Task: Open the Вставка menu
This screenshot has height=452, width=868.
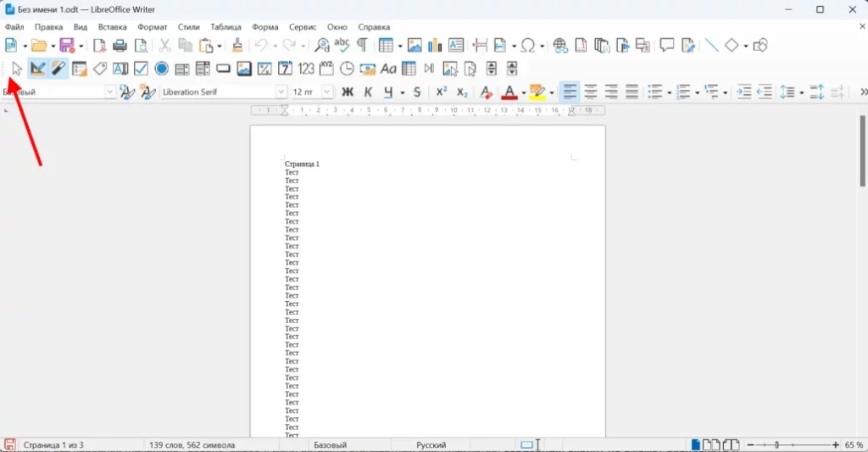Action: coord(113,26)
